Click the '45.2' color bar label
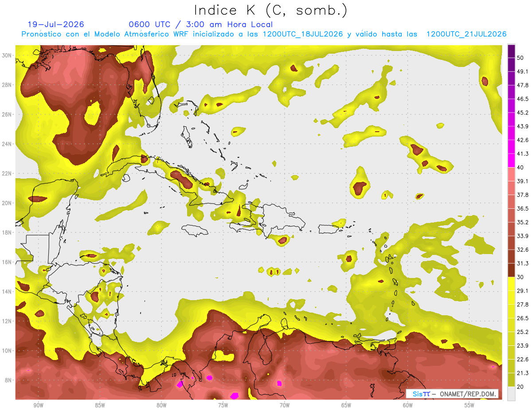Image resolution: width=532 pixels, height=411 pixels. pyautogui.click(x=522, y=113)
